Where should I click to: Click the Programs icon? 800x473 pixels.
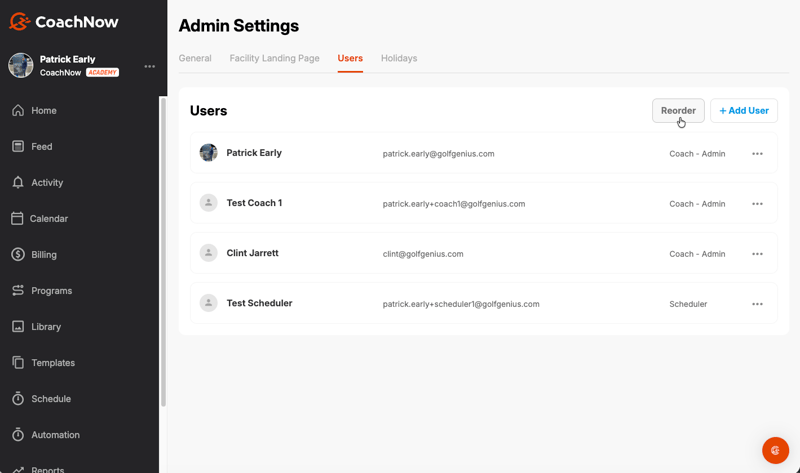pyautogui.click(x=18, y=290)
